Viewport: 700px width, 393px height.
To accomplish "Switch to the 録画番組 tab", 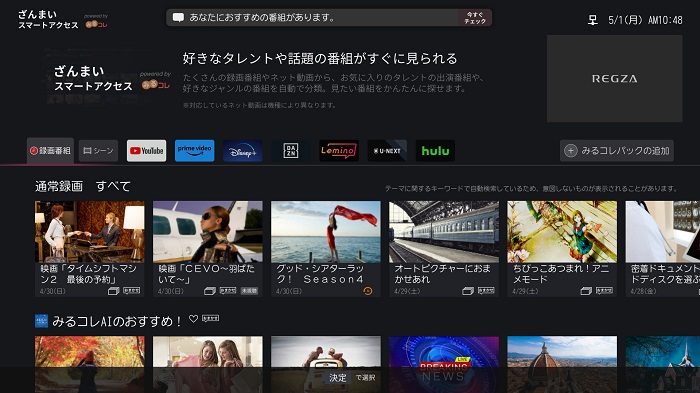I will [50, 151].
